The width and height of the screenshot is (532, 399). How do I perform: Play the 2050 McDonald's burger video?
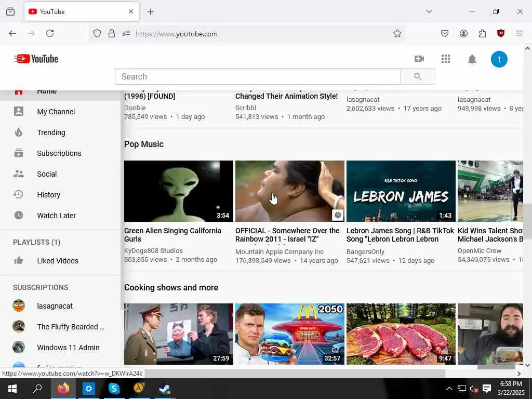pos(290,334)
